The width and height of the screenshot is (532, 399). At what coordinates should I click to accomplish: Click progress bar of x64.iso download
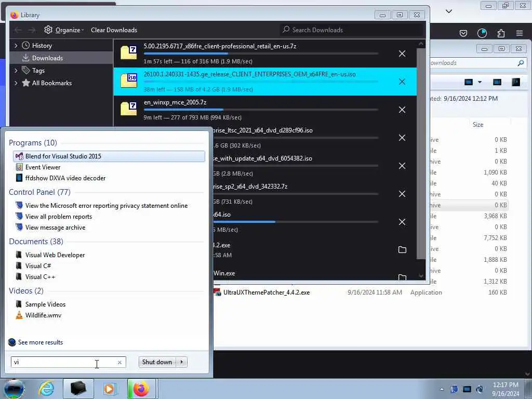point(295,222)
